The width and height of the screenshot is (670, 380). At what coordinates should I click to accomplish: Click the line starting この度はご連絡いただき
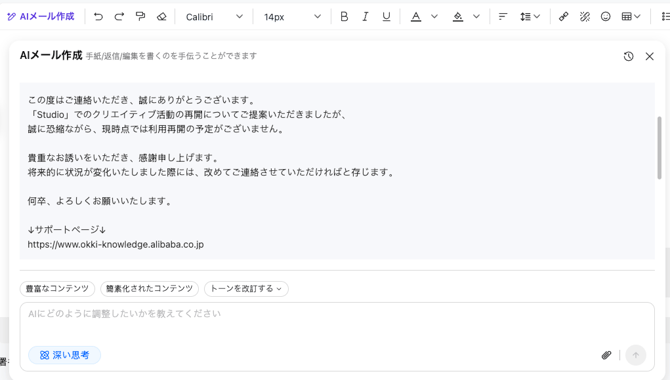click(x=142, y=100)
